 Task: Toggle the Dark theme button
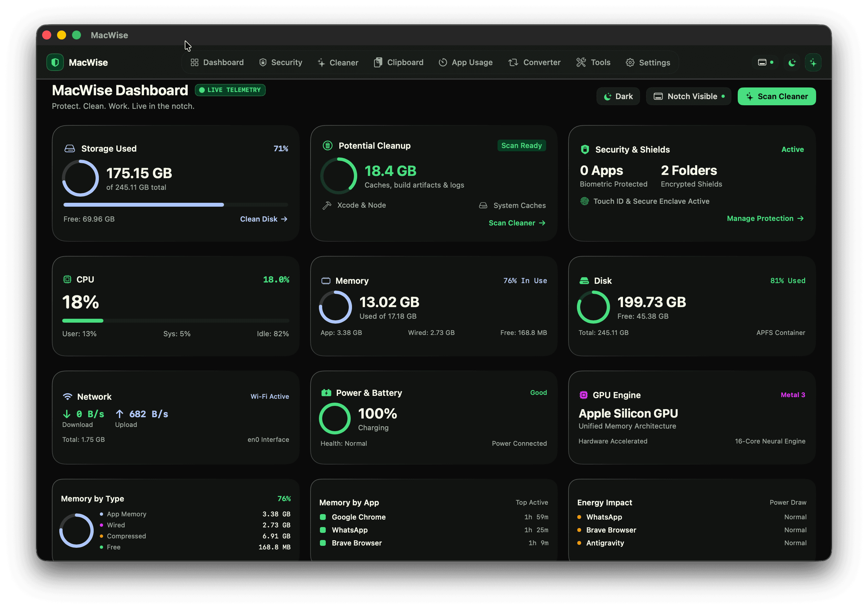[618, 96]
